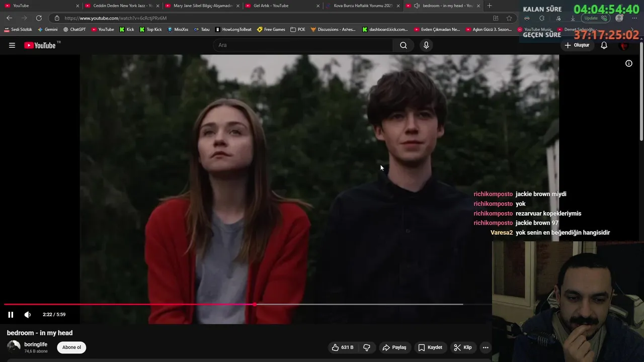Open Evden Çıkmadan Ne bookmark
644x362 pixels.
coord(437,30)
